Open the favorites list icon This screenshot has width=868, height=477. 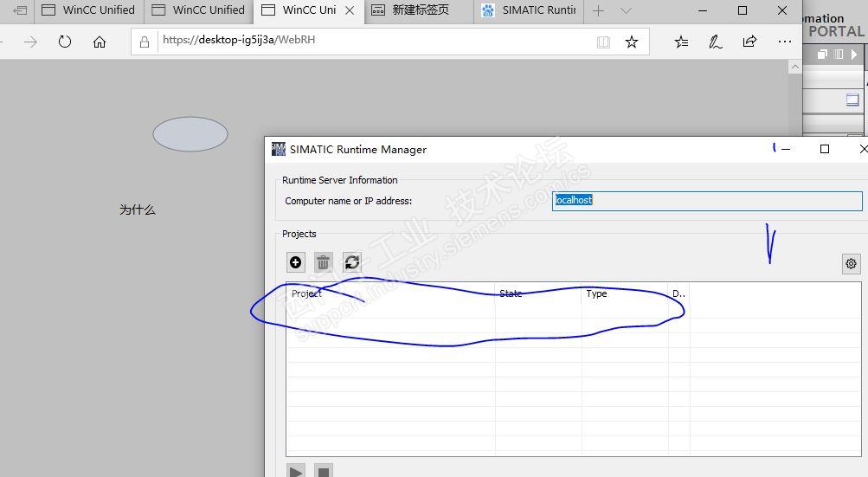[x=681, y=42]
